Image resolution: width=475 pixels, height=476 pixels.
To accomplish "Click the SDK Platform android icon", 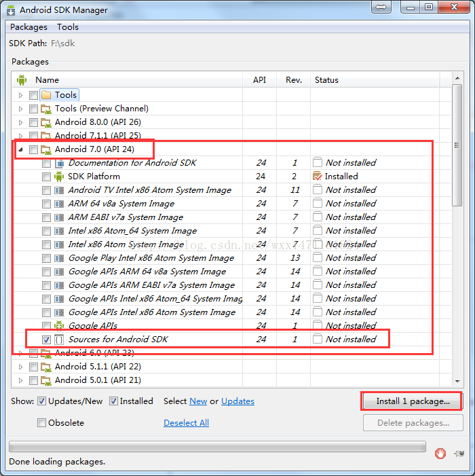I will [59, 177].
